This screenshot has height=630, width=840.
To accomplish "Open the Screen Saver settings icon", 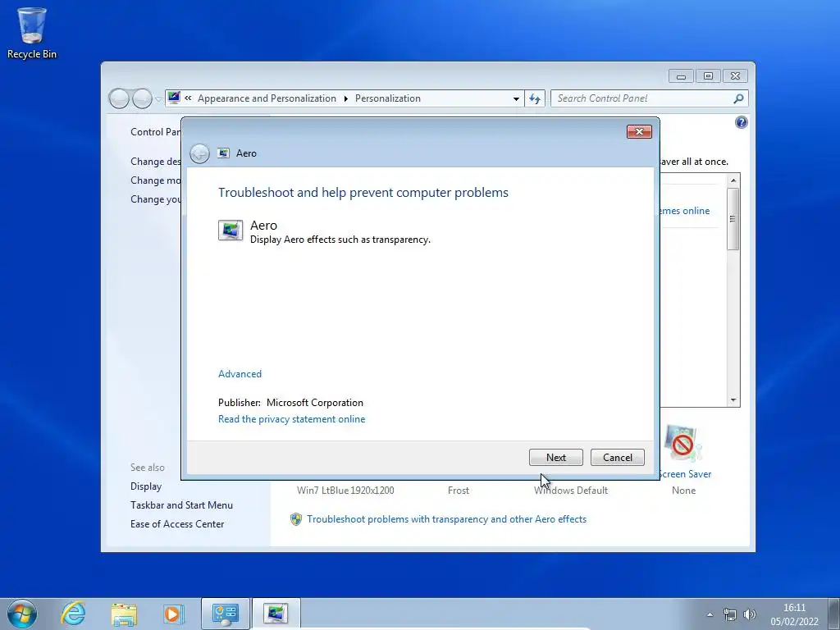I will (682, 444).
